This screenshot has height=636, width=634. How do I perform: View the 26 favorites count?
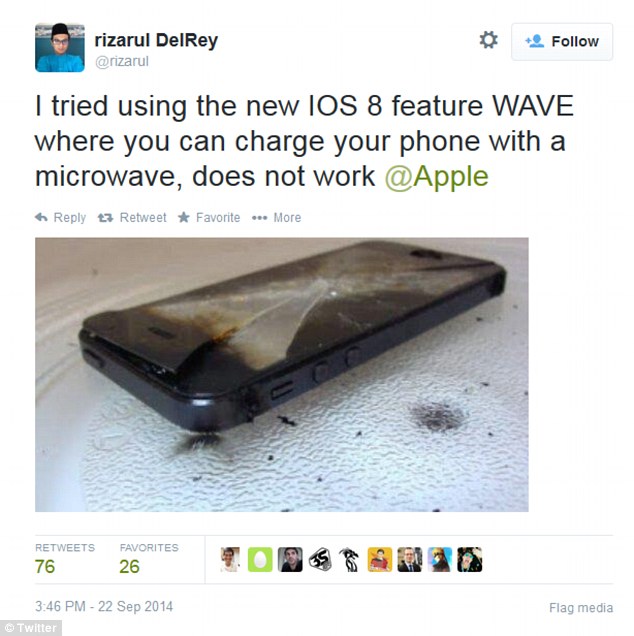(x=129, y=567)
